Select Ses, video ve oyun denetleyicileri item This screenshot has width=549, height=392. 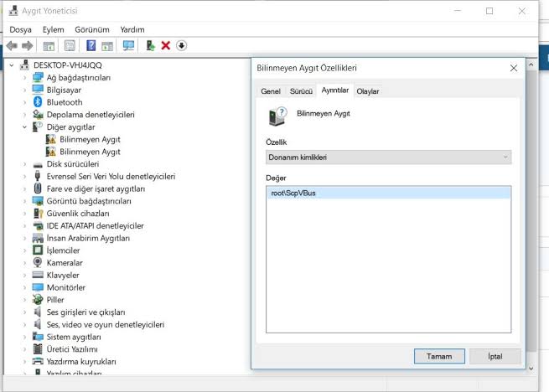106,324
